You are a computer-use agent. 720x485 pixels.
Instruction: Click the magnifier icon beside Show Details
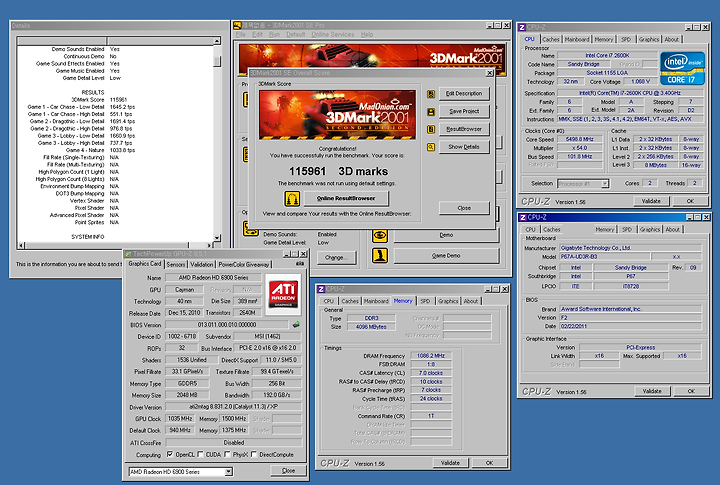click(431, 147)
